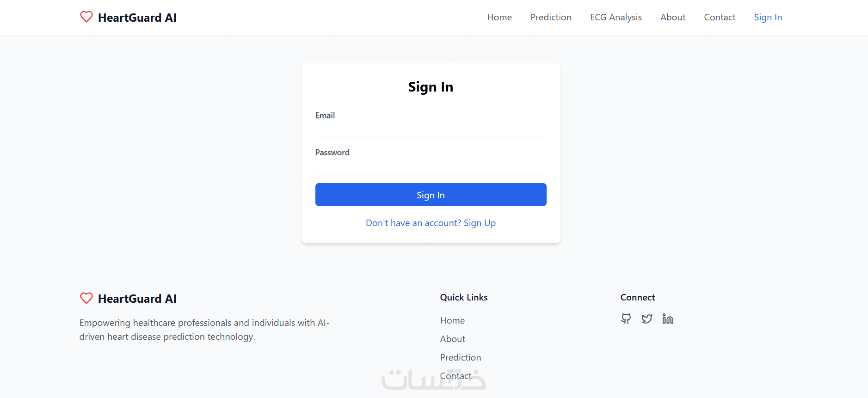Image resolution: width=868 pixels, height=398 pixels.
Task: Click the heart logo icon in header
Action: pyautogui.click(x=86, y=17)
